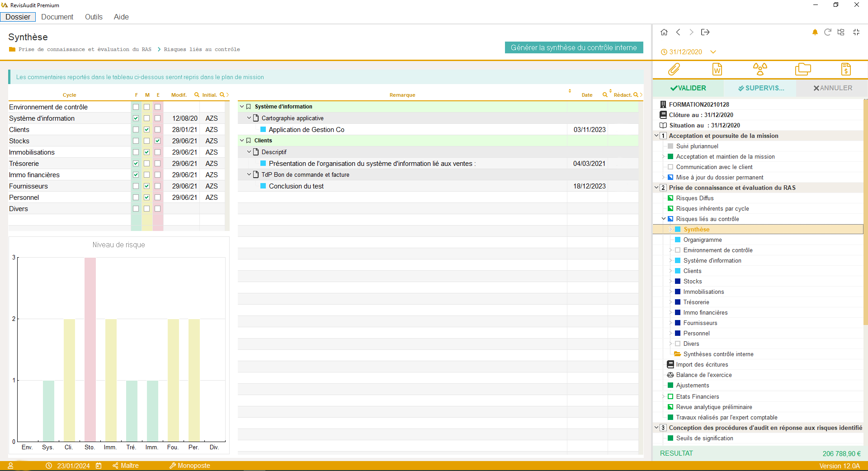Click the Word document icon
The image size is (868, 471).
pos(717,70)
